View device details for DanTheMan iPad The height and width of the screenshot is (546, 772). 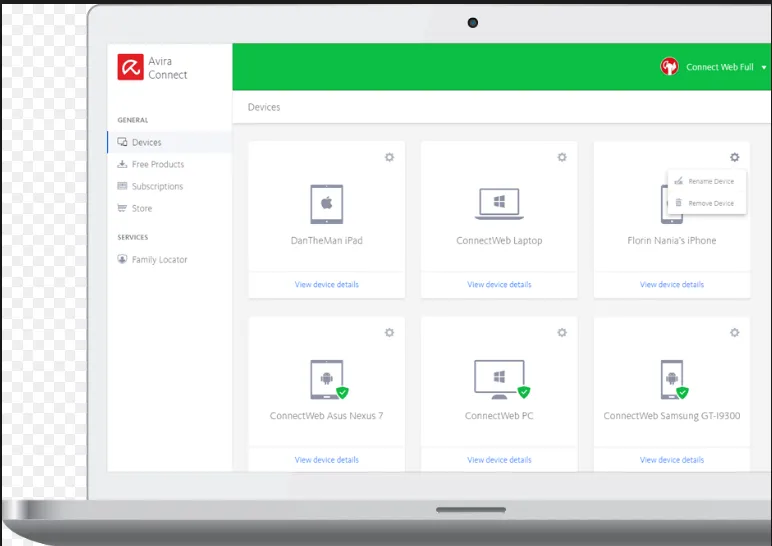[x=326, y=285]
